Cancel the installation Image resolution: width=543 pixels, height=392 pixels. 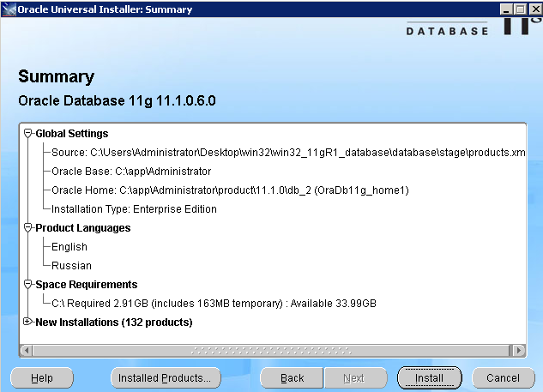coord(504,377)
